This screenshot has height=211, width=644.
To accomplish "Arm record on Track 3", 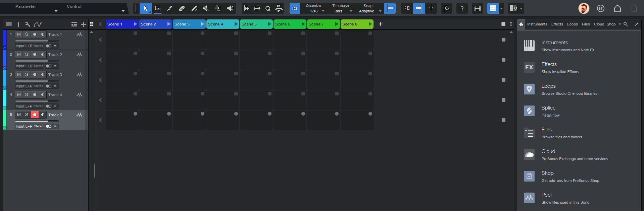I will click(35, 74).
